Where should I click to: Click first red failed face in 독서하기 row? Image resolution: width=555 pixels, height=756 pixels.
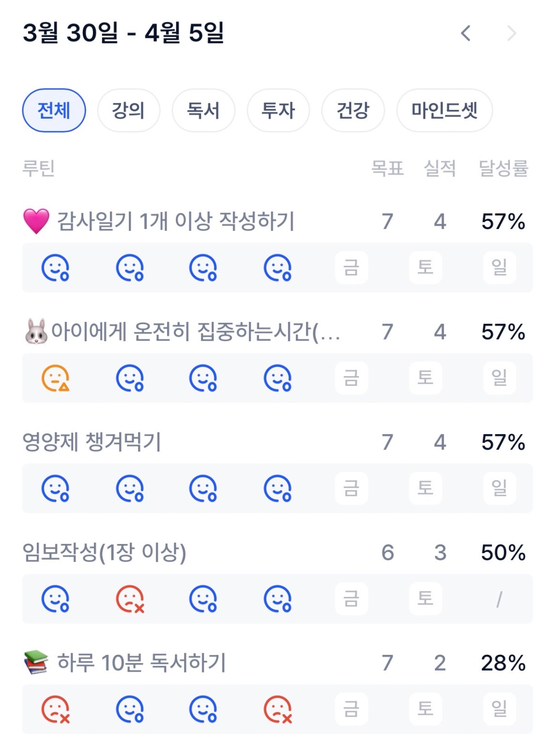tap(55, 710)
